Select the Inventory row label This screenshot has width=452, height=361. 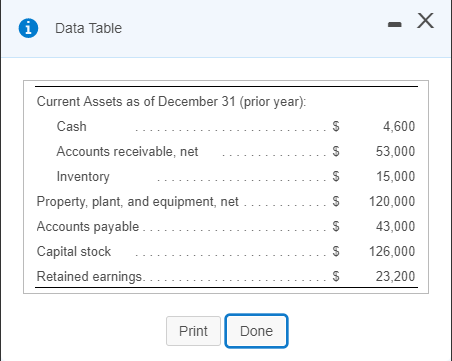(83, 177)
